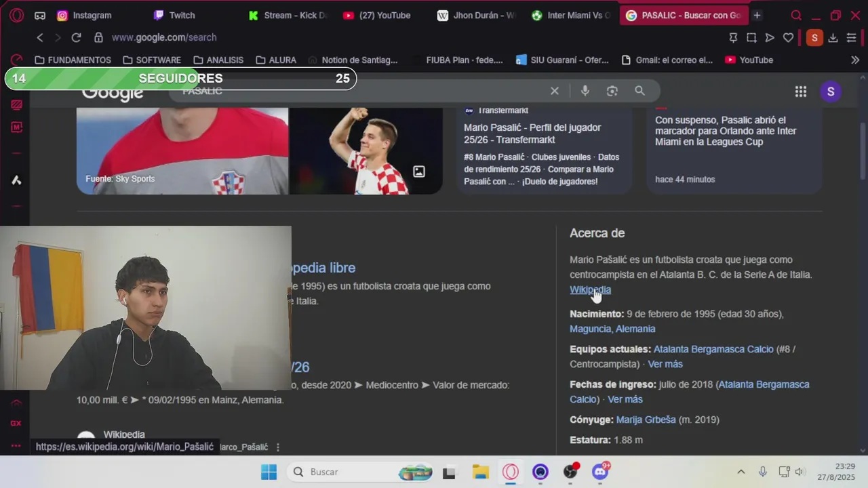Image resolution: width=868 pixels, height=488 pixels.
Task: Open the orange S profile icon in toolbar
Action: coord(814,38)
